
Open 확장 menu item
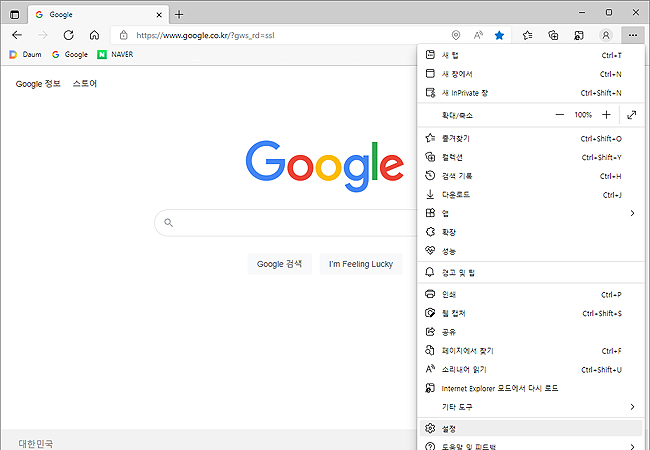531,232
